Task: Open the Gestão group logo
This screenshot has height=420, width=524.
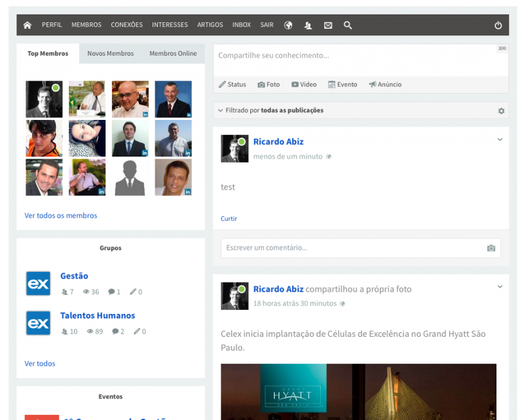Action: coord(39,284)
